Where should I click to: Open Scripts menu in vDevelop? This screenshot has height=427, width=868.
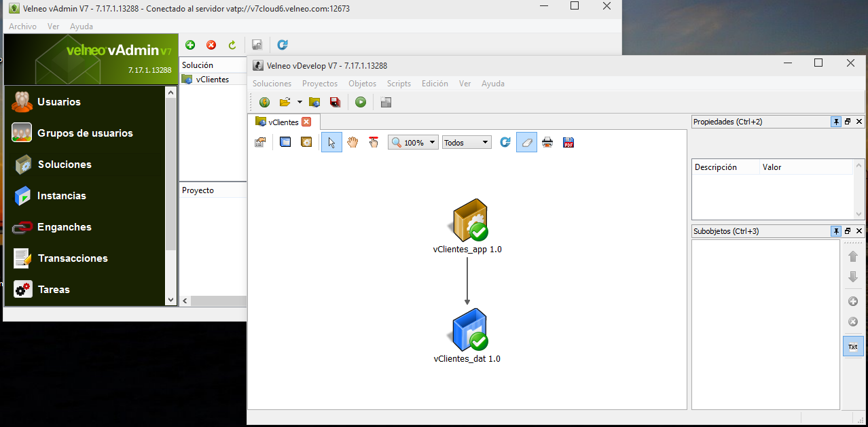point(399,84)
